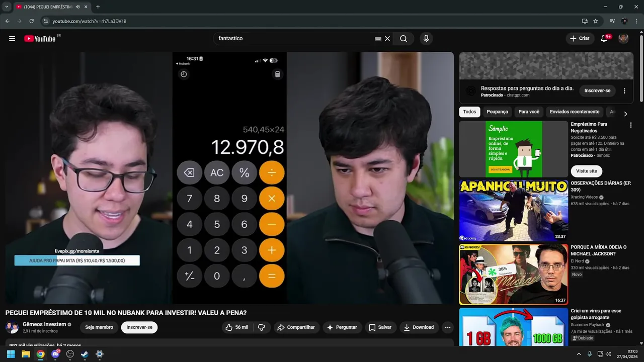View site information icon in address bar

click(x=46, y=21)
